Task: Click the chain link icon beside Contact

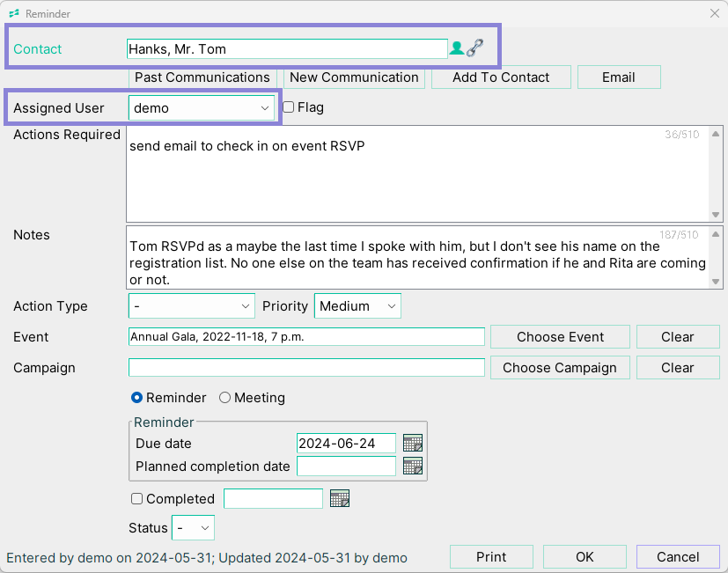Action: (x=475, y=48)
